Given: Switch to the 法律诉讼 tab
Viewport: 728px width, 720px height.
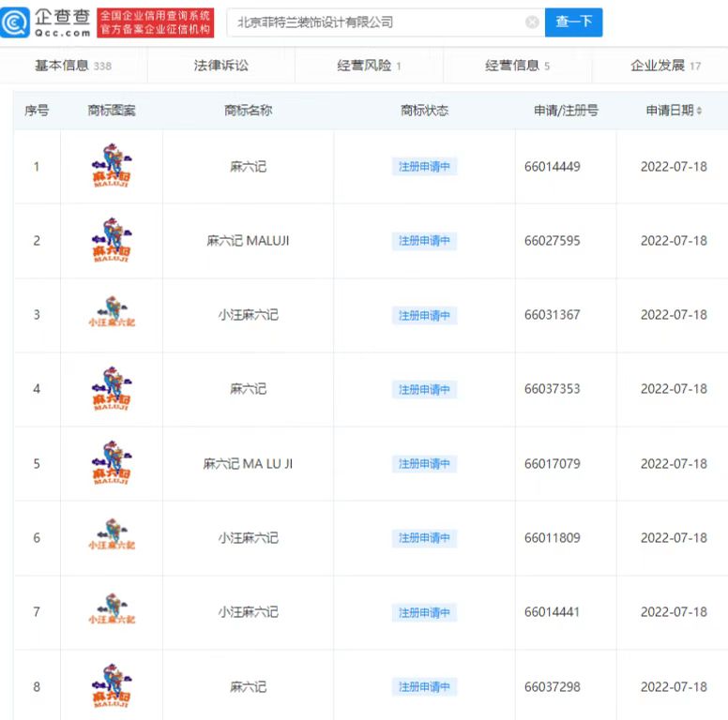Looking at the screenshot, I should [x=221, y=66].
